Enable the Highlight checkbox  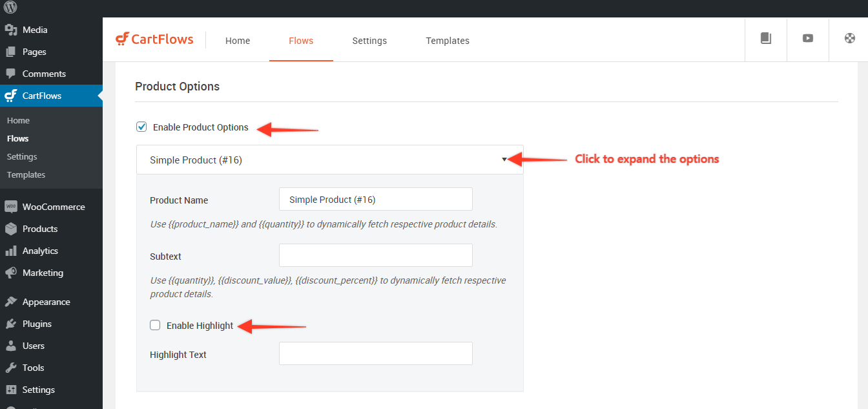point(155,325)
